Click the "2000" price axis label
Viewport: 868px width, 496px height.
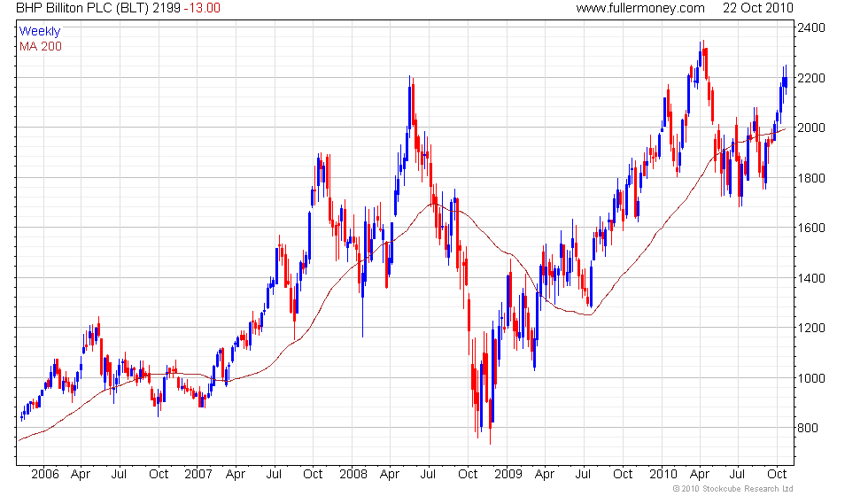pyautogui.click(x=811, y=128)
